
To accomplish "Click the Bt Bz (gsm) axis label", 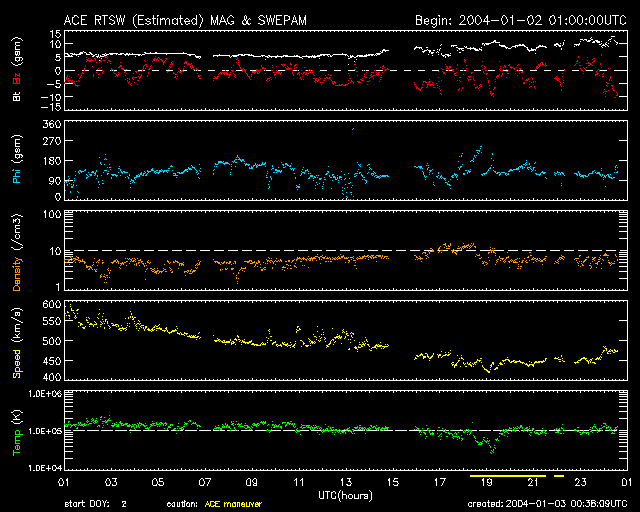I will click(16, 70).
